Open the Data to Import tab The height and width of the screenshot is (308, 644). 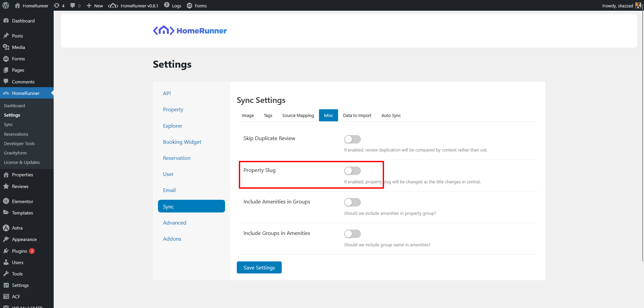pyautogui.click(x=357, y=115)
